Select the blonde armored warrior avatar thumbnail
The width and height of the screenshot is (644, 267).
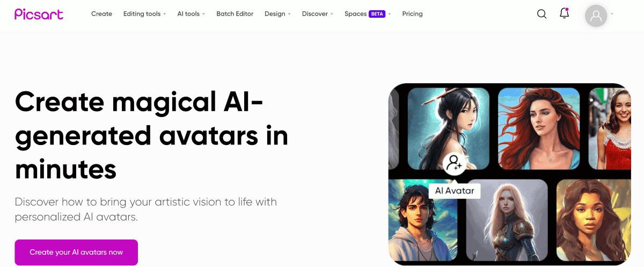click(507, 220)
